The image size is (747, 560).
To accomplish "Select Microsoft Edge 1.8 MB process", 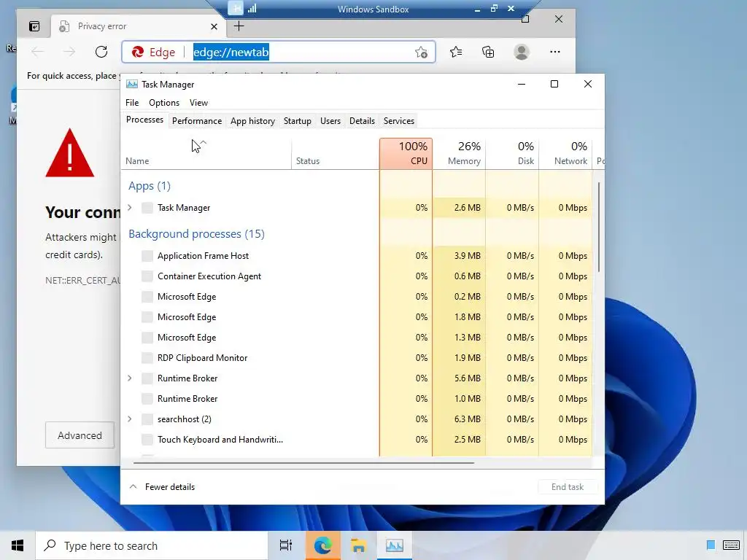I will [356, 317].
